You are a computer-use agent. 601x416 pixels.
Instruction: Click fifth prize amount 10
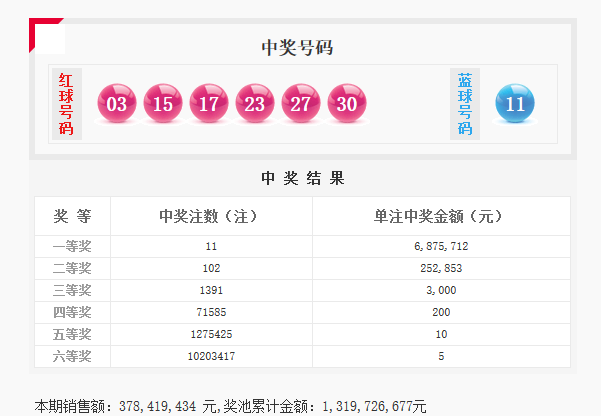pos(441,334)
